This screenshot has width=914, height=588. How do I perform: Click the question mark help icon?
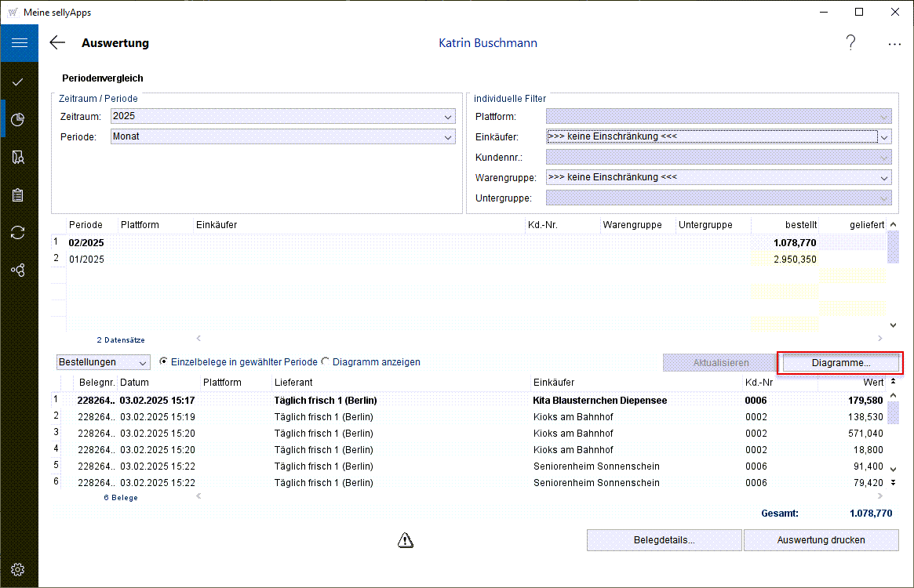point(850,43)
